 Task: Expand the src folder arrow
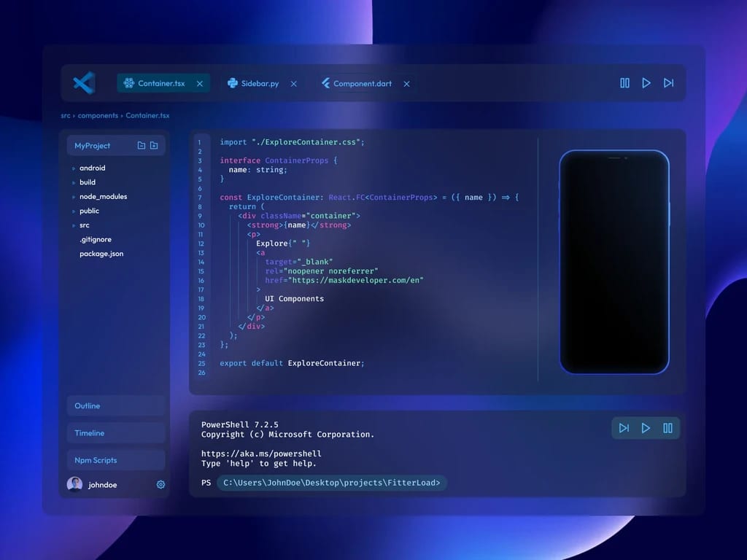pyautogui.click(x=74, y=225)
